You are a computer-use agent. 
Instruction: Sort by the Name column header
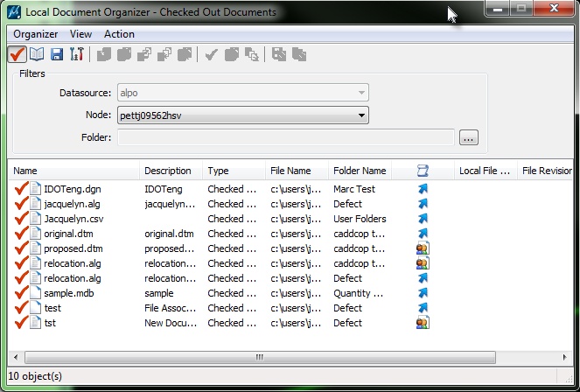[x=73, y=171]
